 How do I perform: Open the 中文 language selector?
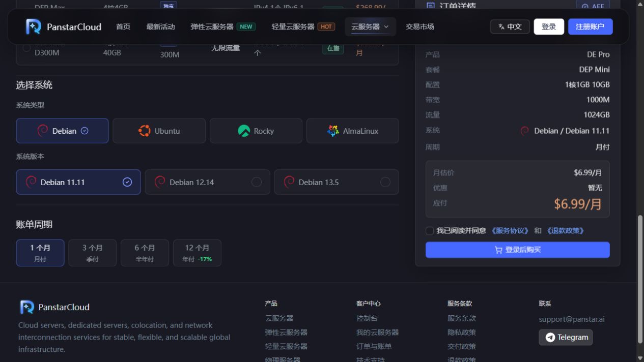[510, 26]
